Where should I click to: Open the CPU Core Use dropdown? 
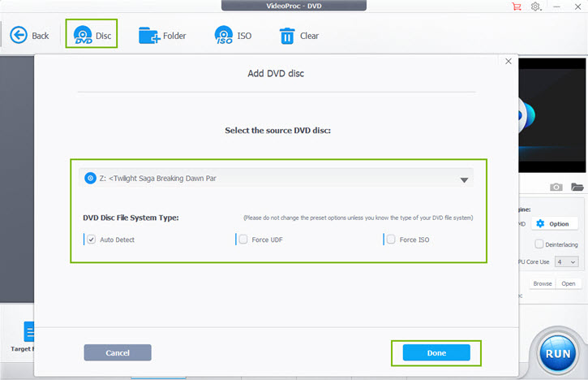coord(567,262)
